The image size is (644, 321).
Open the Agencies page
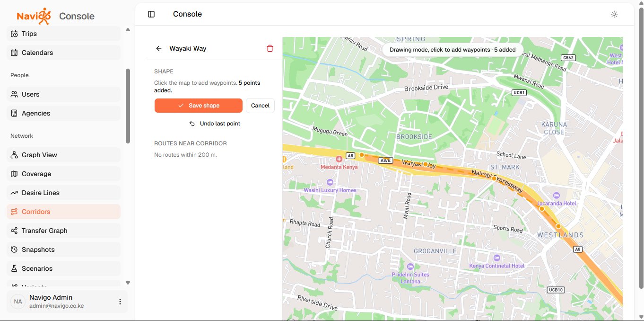pos(64,113)
